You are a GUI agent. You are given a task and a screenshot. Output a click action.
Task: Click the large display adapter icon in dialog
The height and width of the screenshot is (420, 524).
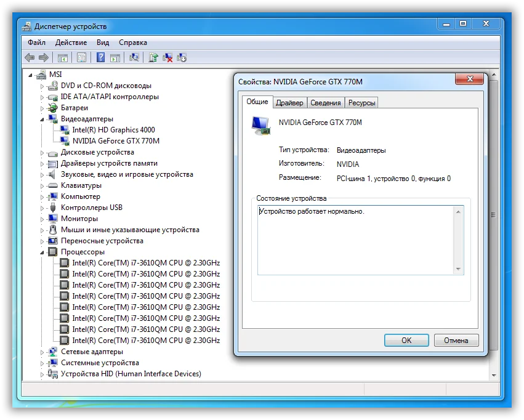coord(261,126)
